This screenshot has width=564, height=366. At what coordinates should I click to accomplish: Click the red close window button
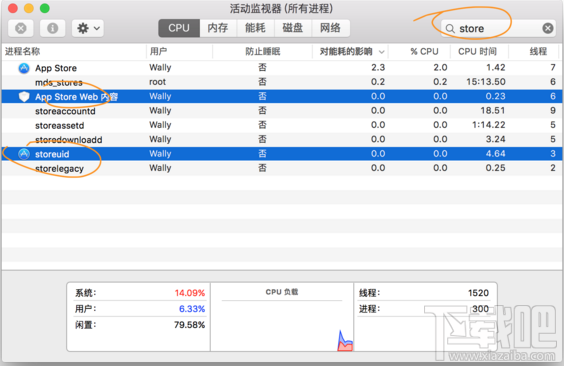point(13,8)
